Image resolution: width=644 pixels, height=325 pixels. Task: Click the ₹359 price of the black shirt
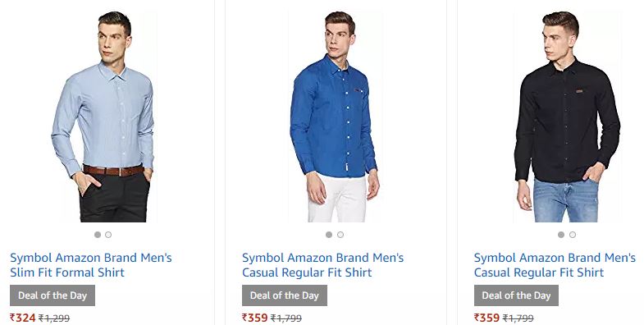(486, 318)
